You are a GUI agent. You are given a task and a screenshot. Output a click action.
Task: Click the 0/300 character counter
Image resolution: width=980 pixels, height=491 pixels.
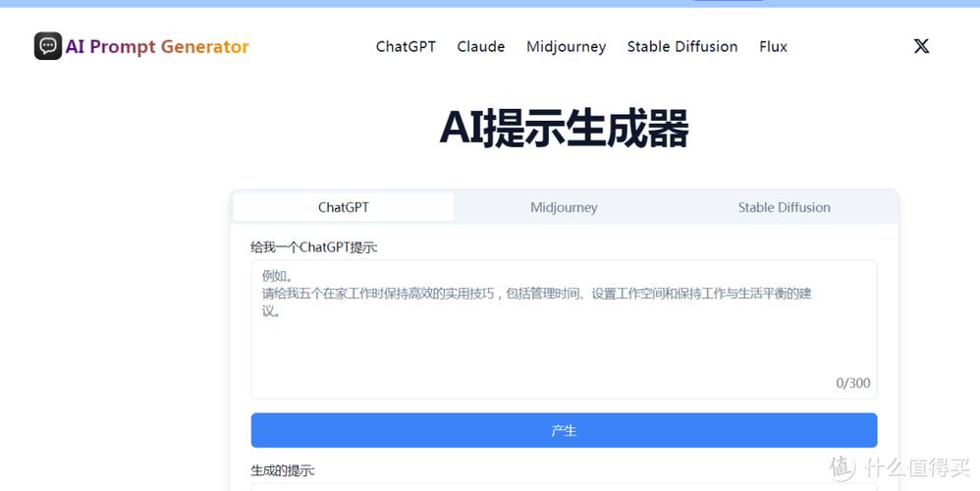(x=853, y=383)
